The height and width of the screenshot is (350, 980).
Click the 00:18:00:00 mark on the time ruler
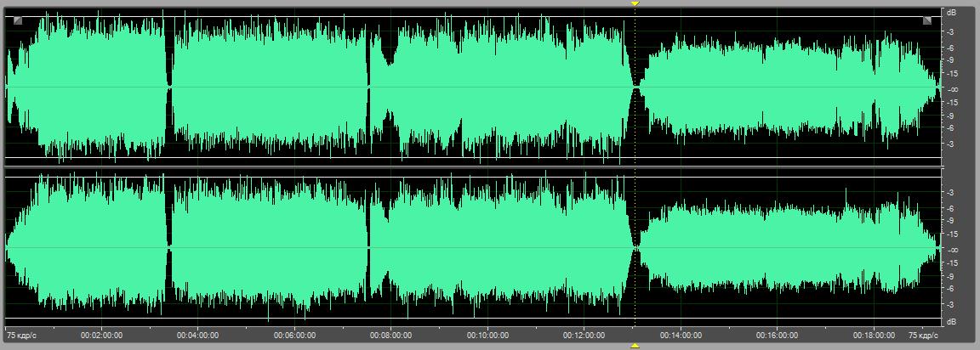click(874, 336)
